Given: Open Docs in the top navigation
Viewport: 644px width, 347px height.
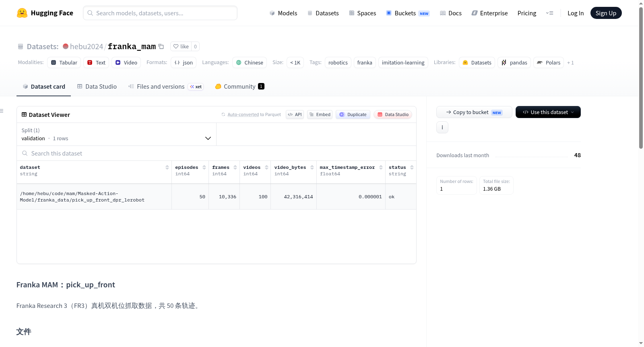Looking at the screenshot, I should pos(451,13).
